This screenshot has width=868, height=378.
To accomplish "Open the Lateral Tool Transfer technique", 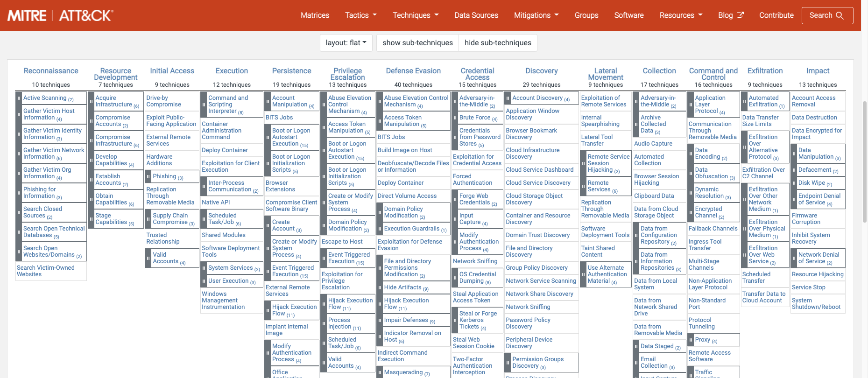I will pos(597,140).
